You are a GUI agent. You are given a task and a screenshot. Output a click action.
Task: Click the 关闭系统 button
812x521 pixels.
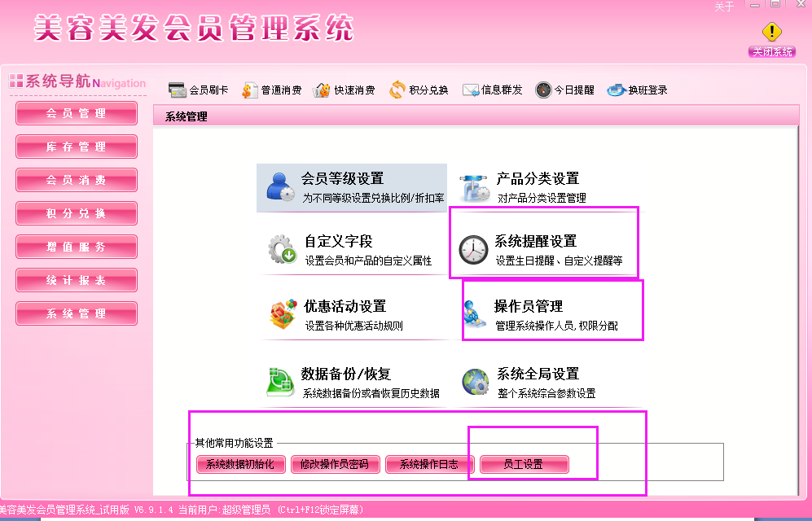click(x=772, y=52)
